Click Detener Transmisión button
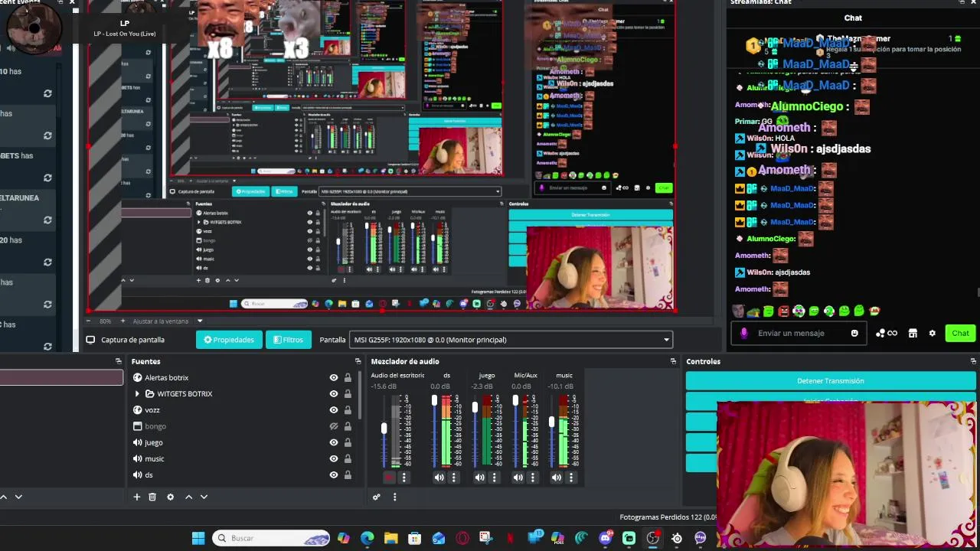The height and width of the screenshot is (551, 980). (831, 380)
